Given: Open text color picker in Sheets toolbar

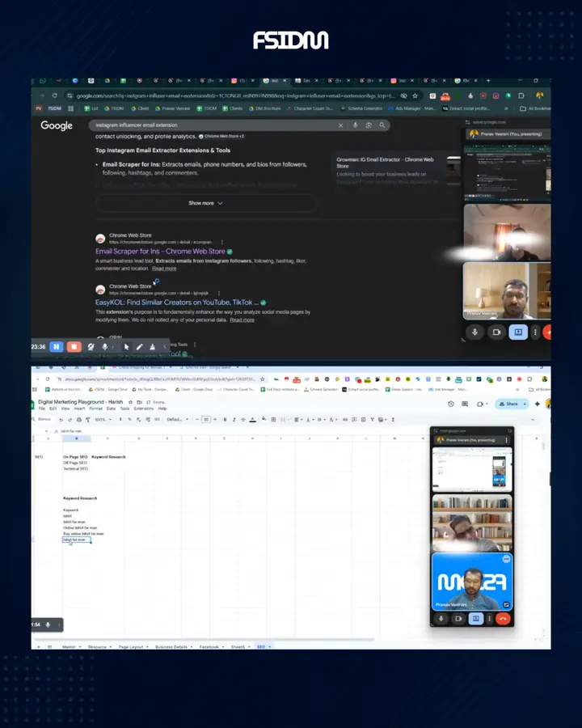Looking at the screenshot, I should point(252,420).
